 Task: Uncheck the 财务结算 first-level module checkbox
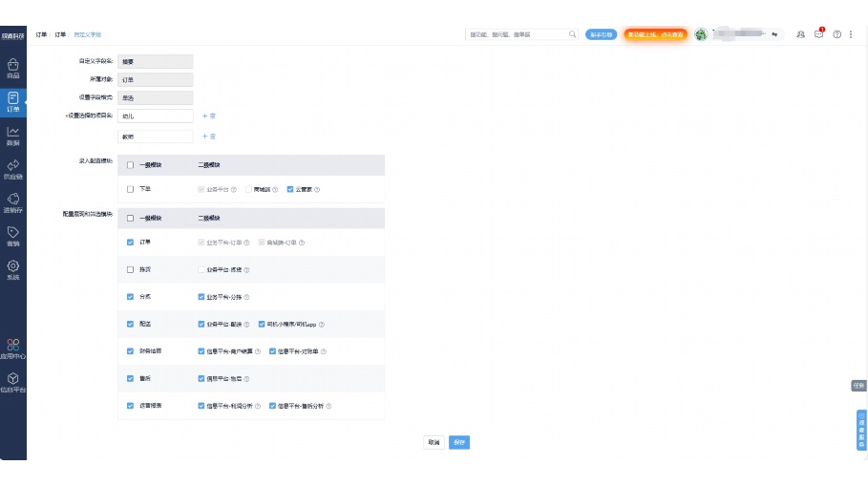pos(130,351)
